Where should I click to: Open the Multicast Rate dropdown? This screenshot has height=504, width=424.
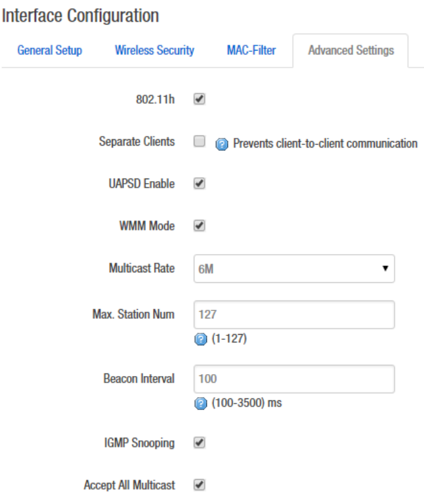294,269
